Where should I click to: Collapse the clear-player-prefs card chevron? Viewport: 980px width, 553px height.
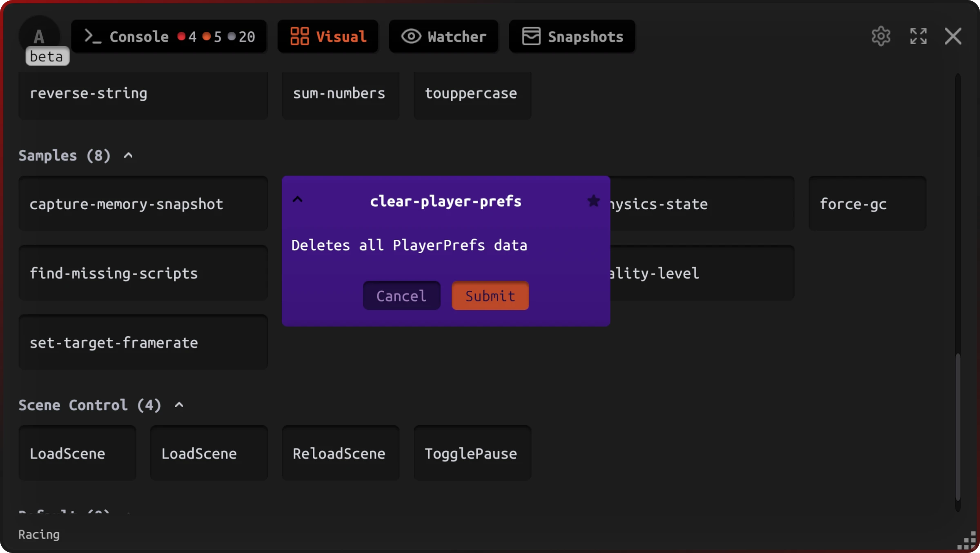click(298, 200)
